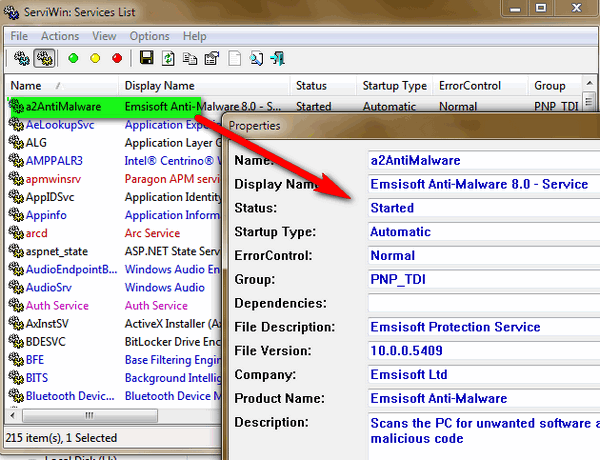600x460 pixels.
Task: Select the AudioSrv service name
Action: click(x=49, y=287)
